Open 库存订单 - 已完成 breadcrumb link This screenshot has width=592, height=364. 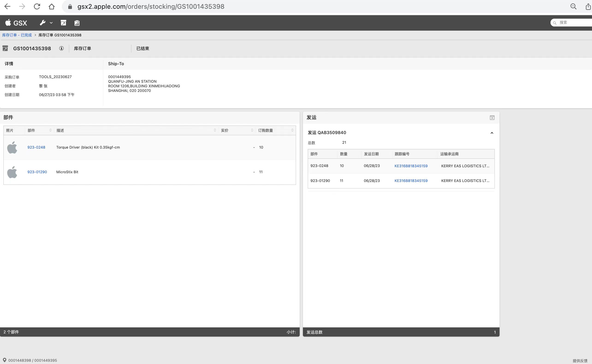pos(17,35)
